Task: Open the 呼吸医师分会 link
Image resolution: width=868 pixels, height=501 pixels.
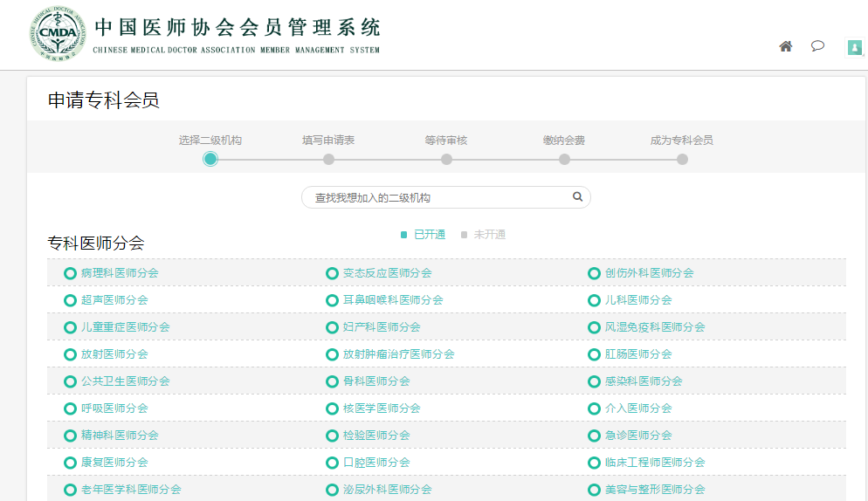Action: [x=114, y=408]
